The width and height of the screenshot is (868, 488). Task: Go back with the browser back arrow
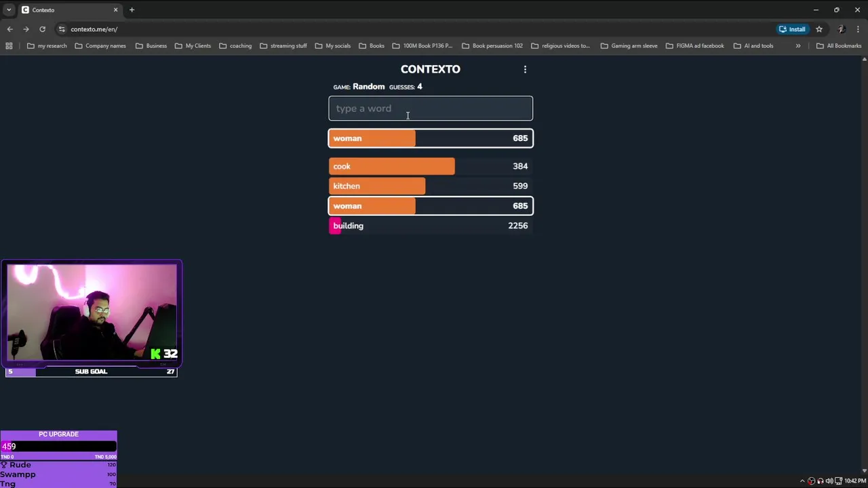[9, 29]
